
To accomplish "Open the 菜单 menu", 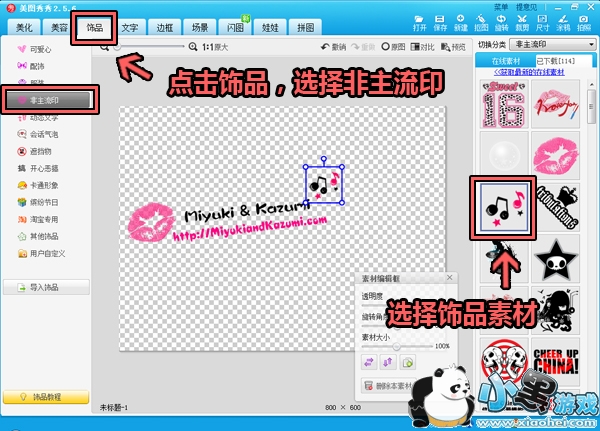I will [501, 7].
